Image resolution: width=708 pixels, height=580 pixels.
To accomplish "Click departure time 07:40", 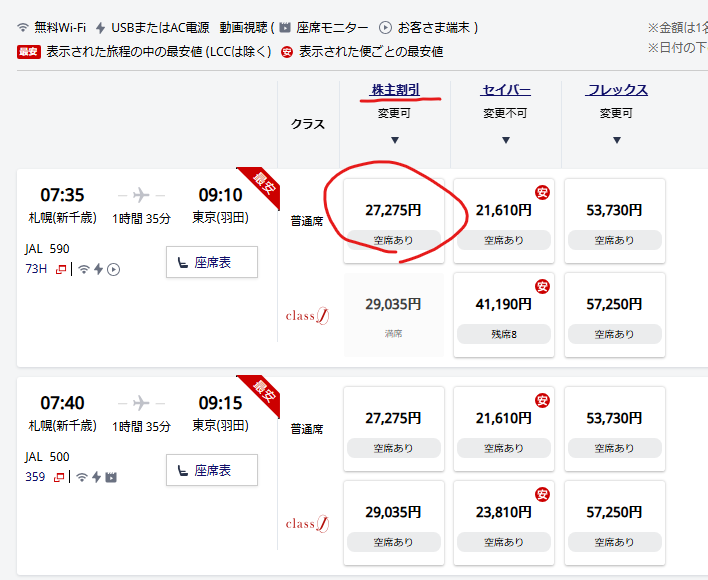I will [62, 403].
